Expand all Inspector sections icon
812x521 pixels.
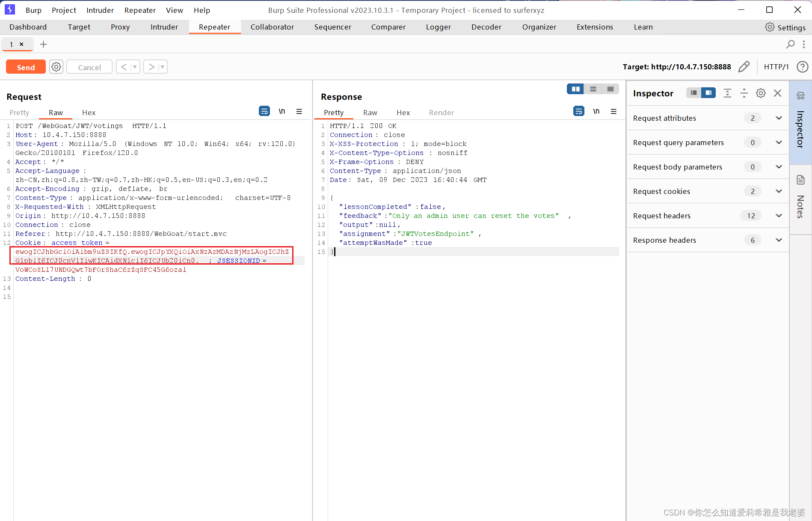727,93
